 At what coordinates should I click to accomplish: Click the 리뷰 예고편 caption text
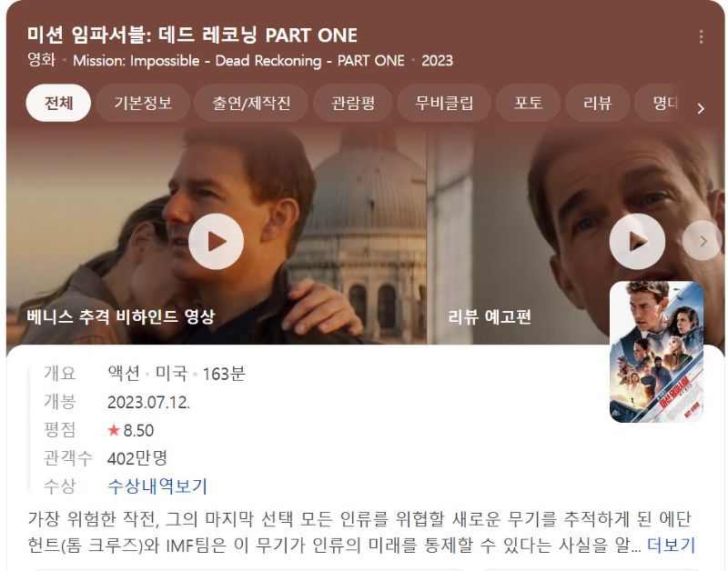[x=490, y=316]
